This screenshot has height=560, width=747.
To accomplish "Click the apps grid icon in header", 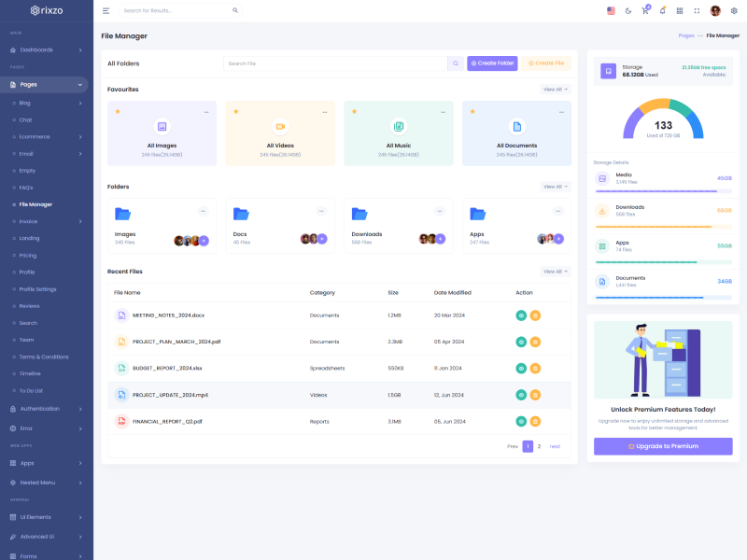I will point(680,10).
